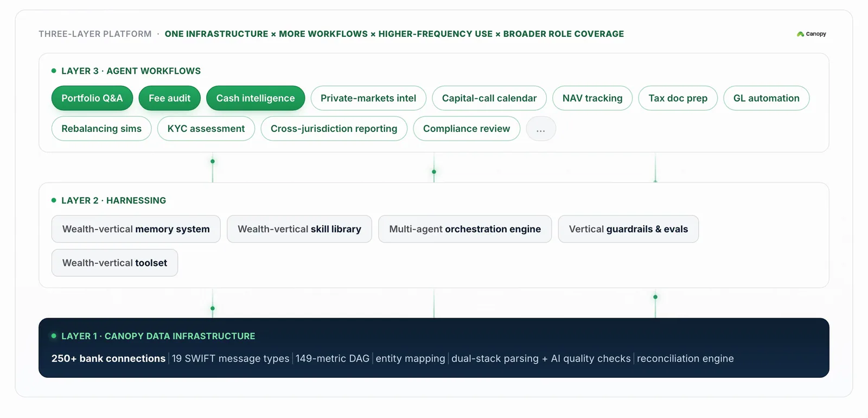Click the ONE INFRASTRUCTURE × MORE WORKFLOWS tagline
The width and height of the screenshot is (868, 418).
(x=394, y=34)
